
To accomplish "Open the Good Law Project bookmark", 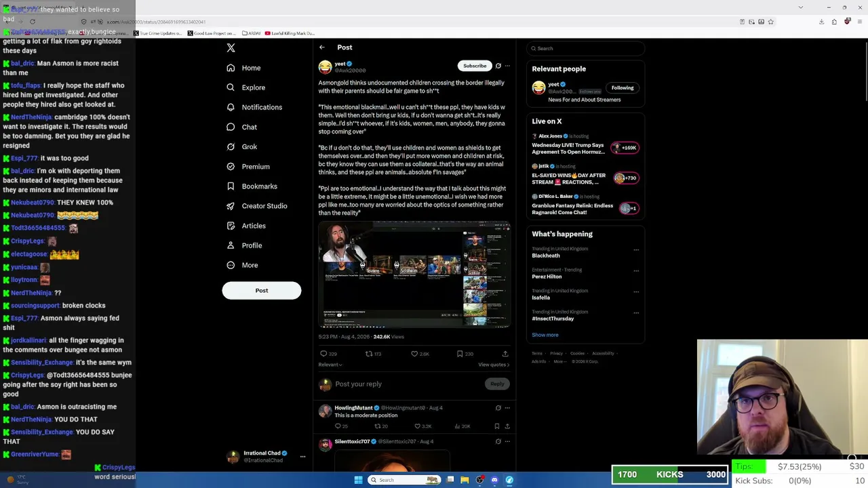I will [x=212, y=33].
